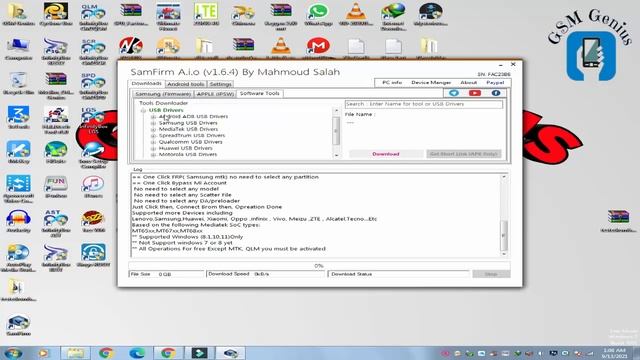This screenshot has height=360, width=640.
Task: Open the PC info menu
Action: 392,82
